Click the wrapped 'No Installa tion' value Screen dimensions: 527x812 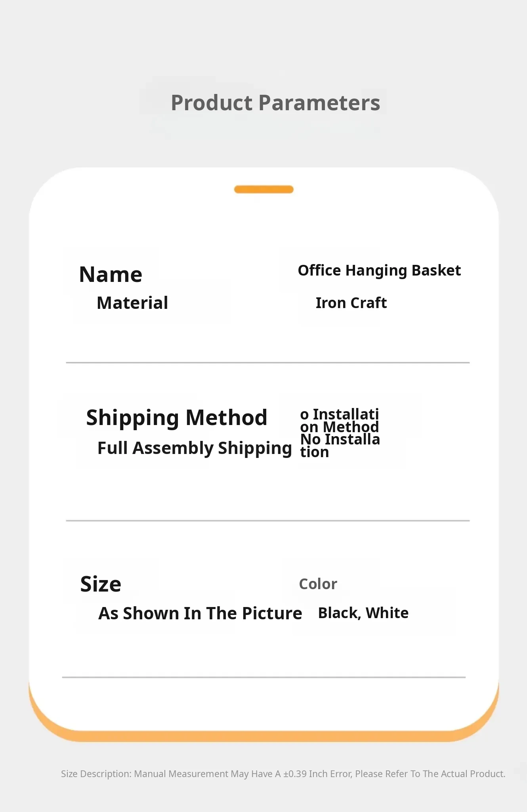click(x=340, y=446)
